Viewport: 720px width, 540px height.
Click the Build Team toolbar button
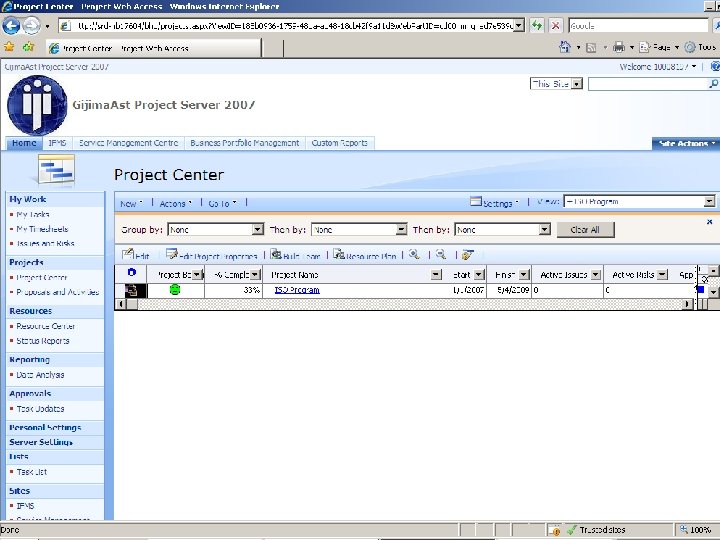(295, 255)
